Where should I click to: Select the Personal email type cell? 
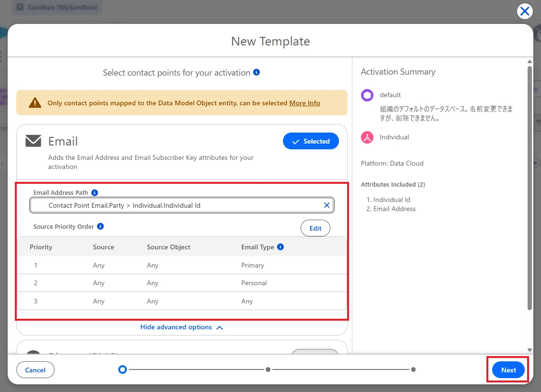[x=254, y=283]
